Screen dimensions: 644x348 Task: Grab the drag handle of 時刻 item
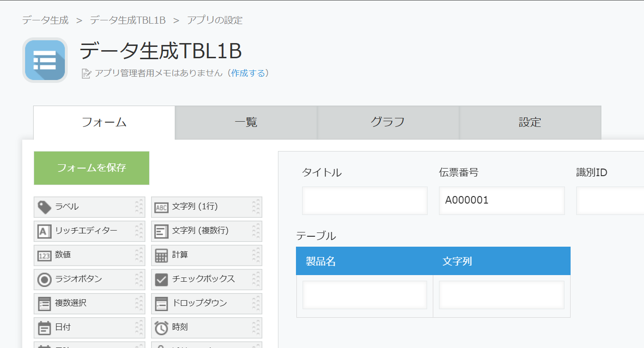coord(256,328)
